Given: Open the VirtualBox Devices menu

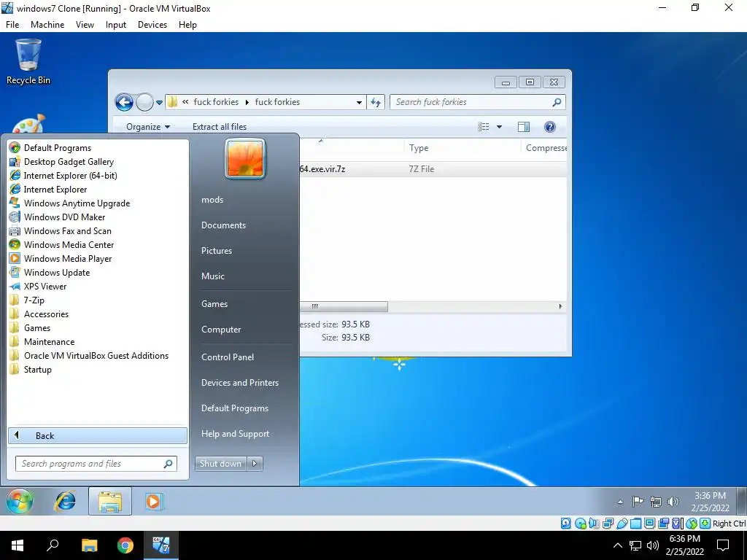Looking at the screenshot, I should coord(152,25).
